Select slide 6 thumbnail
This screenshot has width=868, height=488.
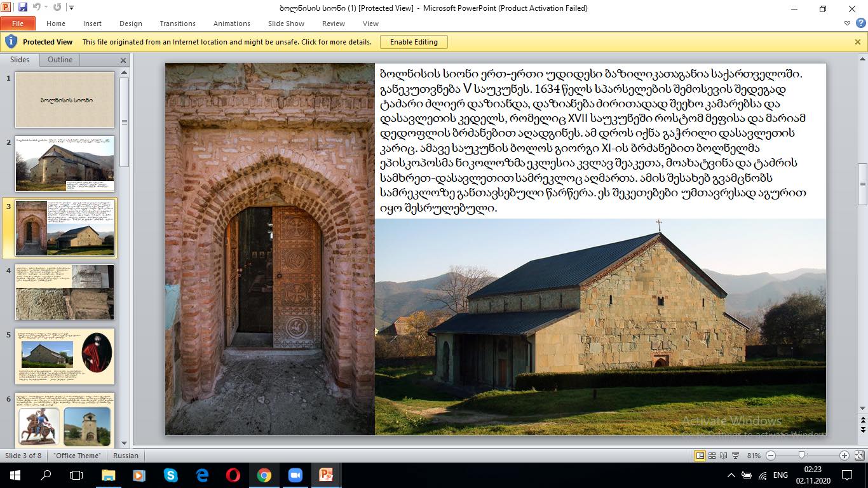(65, 420)
